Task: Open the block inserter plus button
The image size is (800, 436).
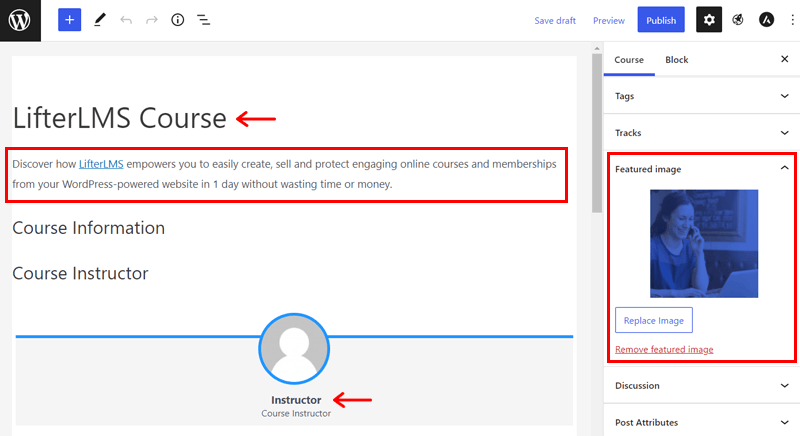Action: pos(69,20)
